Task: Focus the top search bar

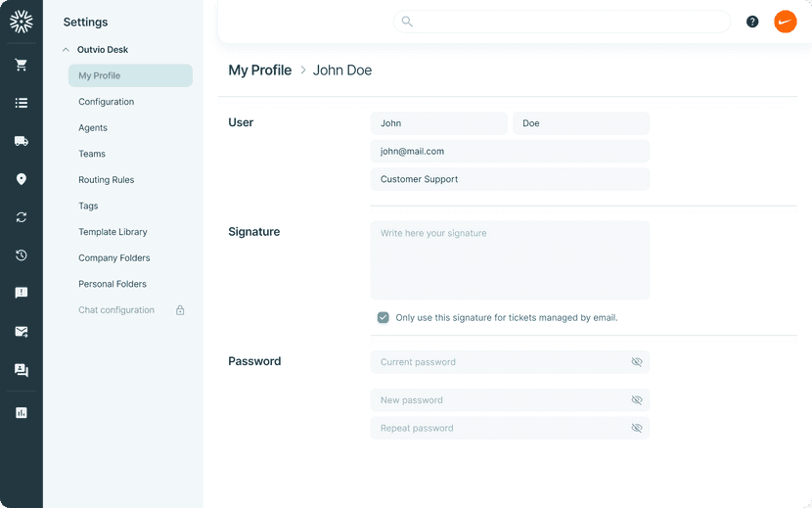Action: click(x=562, y=22)
